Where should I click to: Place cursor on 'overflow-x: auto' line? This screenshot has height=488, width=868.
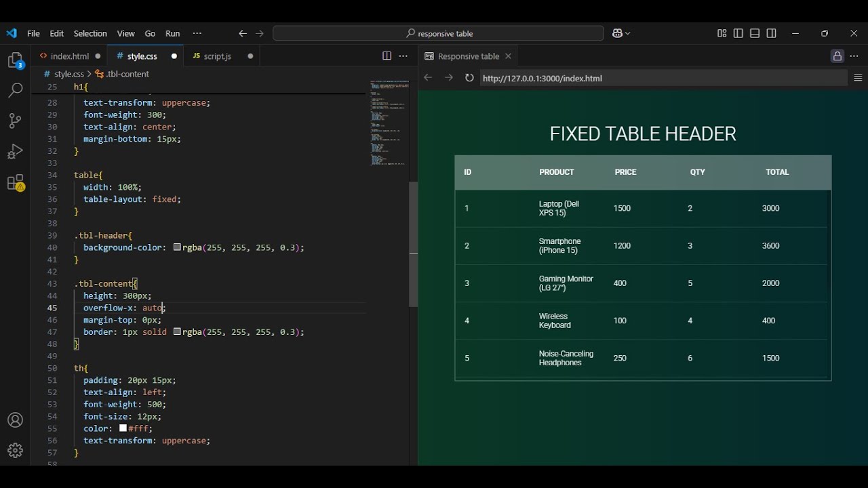point(124,308)
